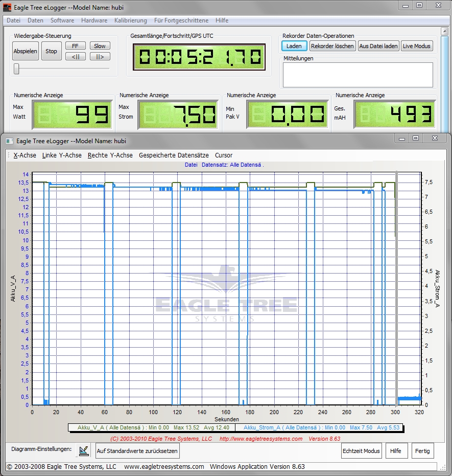Minimize the chart window
This screenshot has width=452, height=476.
point(402,139)
